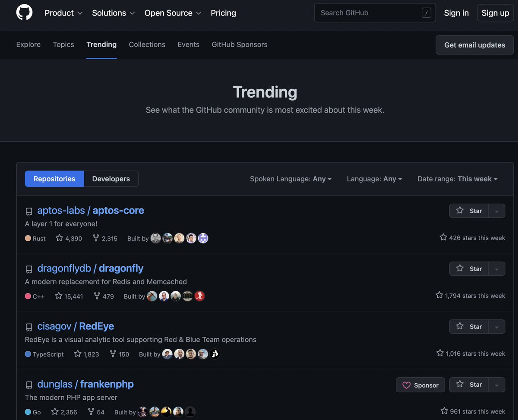Open stargazers count 15,441 for dragonfly
518x420 pixels.
click(x=69, y=296)
